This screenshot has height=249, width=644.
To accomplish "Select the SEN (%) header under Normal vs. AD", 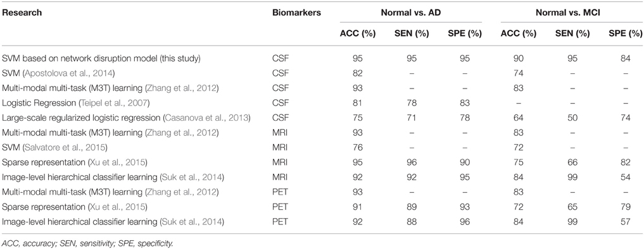I will [x=414, y=35].
